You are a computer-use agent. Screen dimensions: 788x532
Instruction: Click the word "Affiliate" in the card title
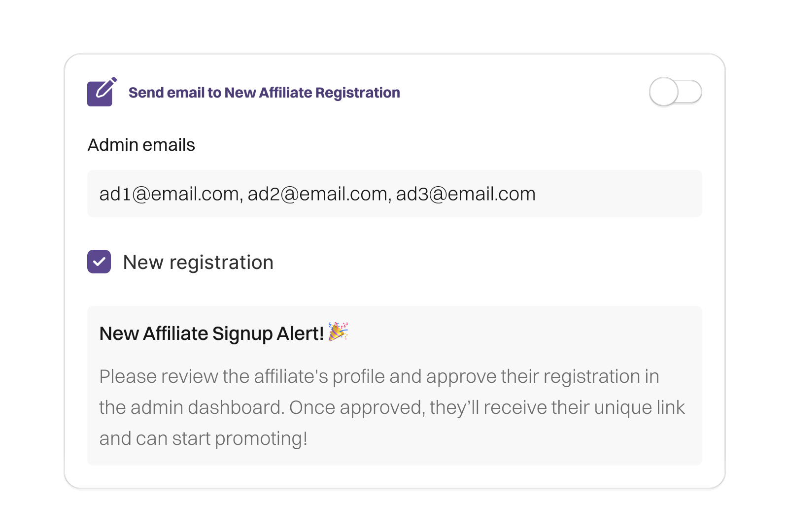pos(285,93)
